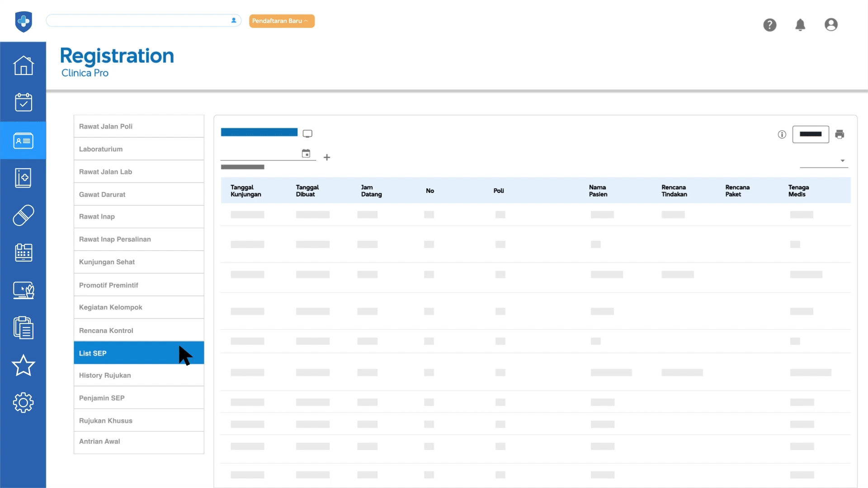The image size is (868, 488).
Task: Click the calendar checkmark sidebar icon
Action: [x=23, y=103]
